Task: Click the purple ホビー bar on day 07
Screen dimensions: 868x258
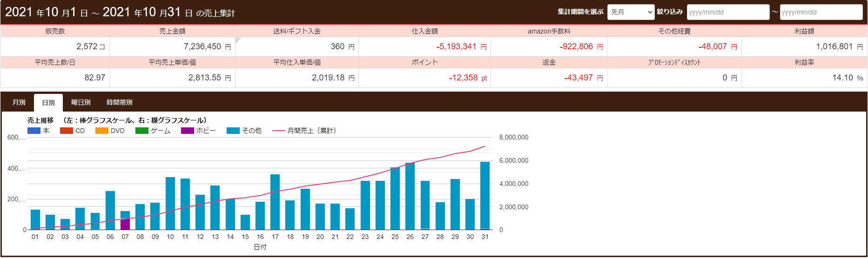Action: [x=125, y=225]
